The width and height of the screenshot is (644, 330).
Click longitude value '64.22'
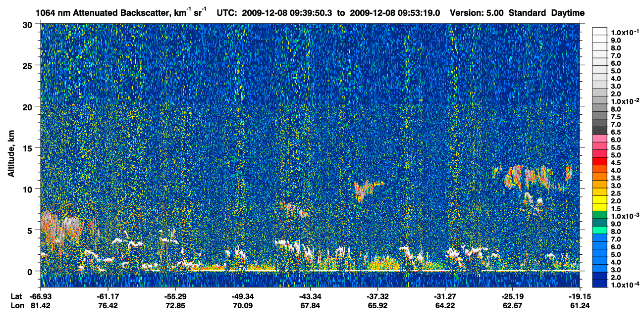click(445, 305)
